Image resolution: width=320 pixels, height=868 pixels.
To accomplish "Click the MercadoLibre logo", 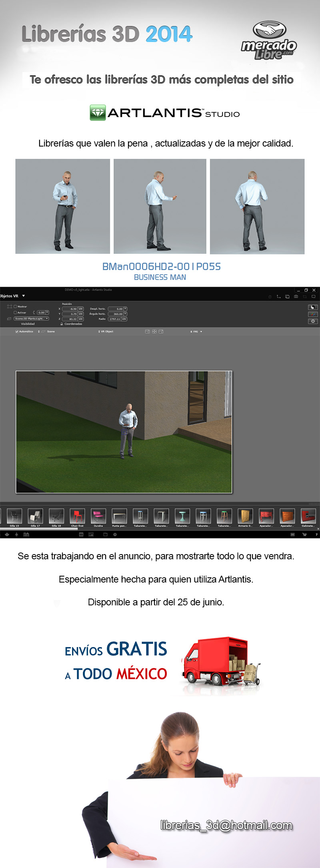I will 268,40.
